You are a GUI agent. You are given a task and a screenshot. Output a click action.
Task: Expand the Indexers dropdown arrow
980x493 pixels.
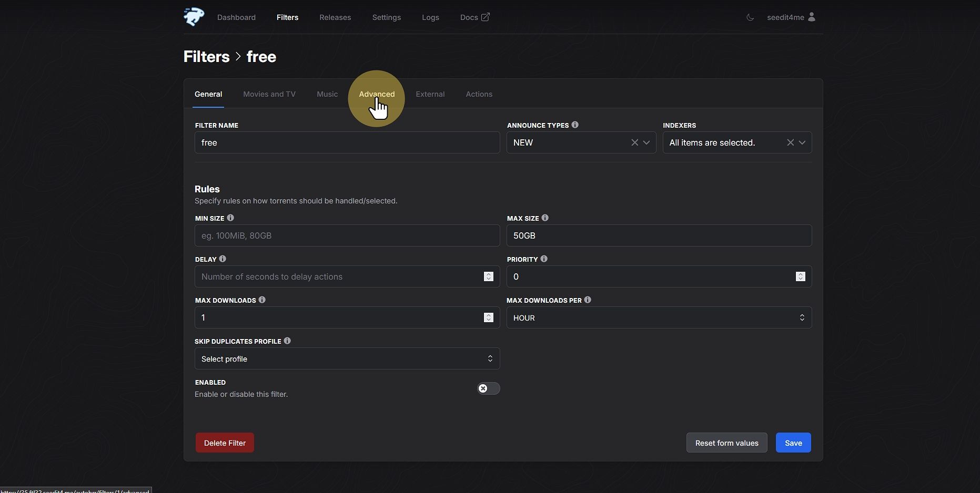coord(802,142)
